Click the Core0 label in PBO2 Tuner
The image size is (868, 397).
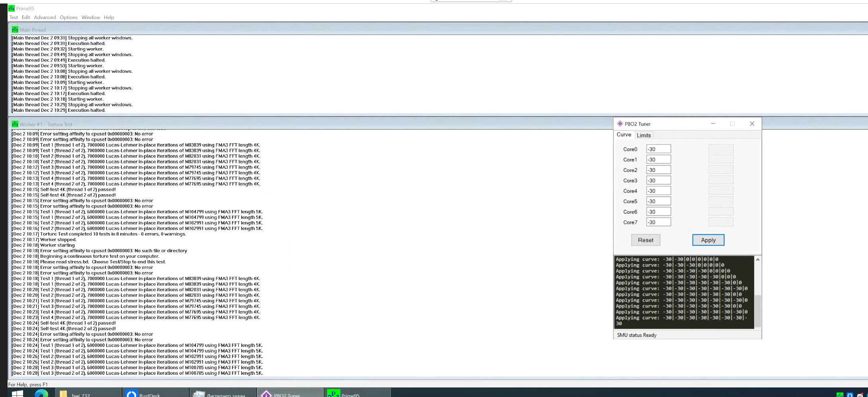click(630, 149)
